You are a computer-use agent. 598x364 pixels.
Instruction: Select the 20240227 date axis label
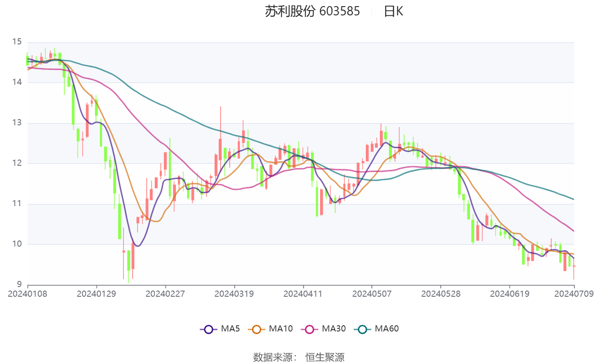[165, 293]
